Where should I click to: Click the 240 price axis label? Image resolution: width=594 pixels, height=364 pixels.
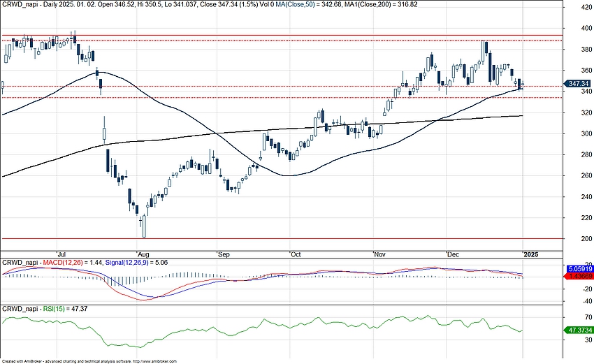[x=586, y=196]
